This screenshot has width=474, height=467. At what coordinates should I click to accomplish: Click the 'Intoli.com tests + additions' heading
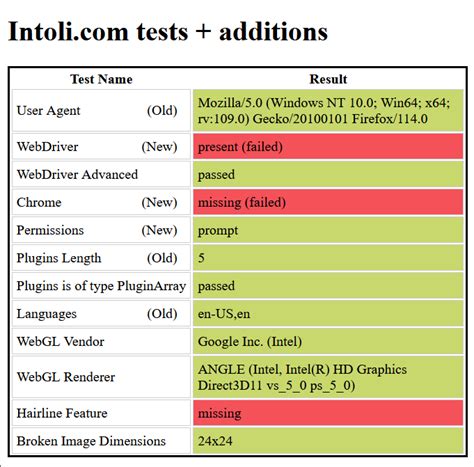click(168, 32)
